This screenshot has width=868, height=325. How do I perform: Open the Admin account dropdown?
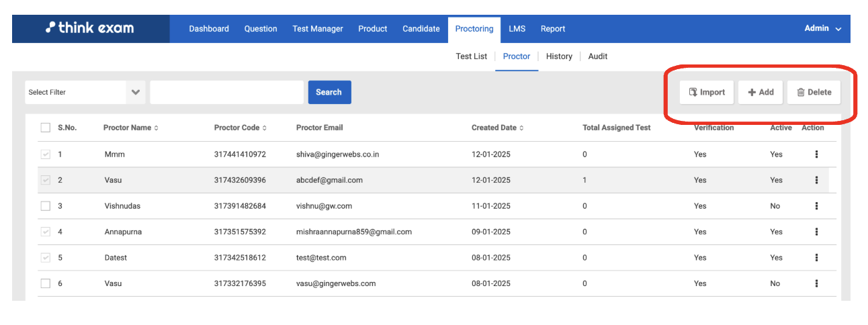(x=822, y=29)
